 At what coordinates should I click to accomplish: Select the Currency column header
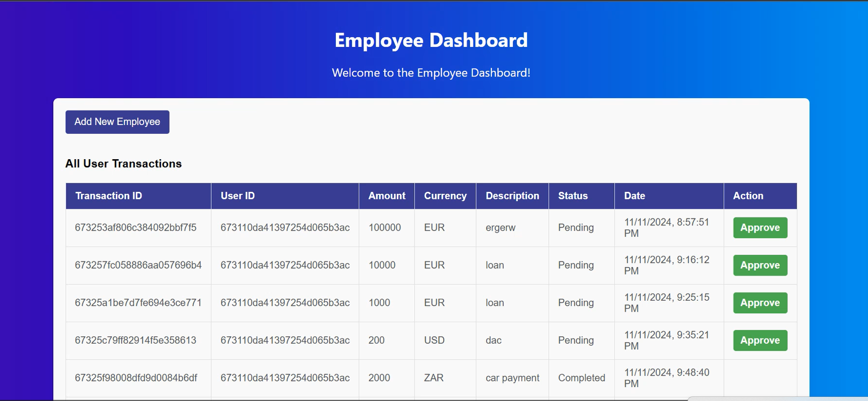coord(445,196)
